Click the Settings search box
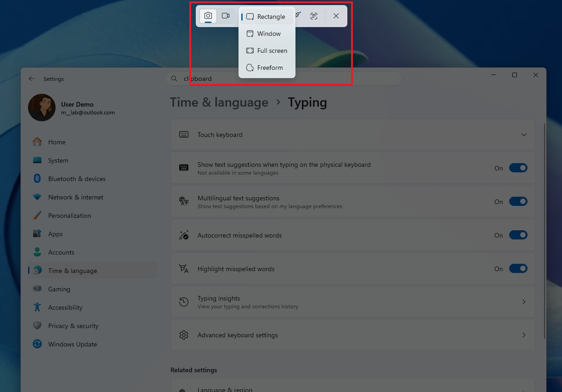562x392 pixels. tap(283, 79)
